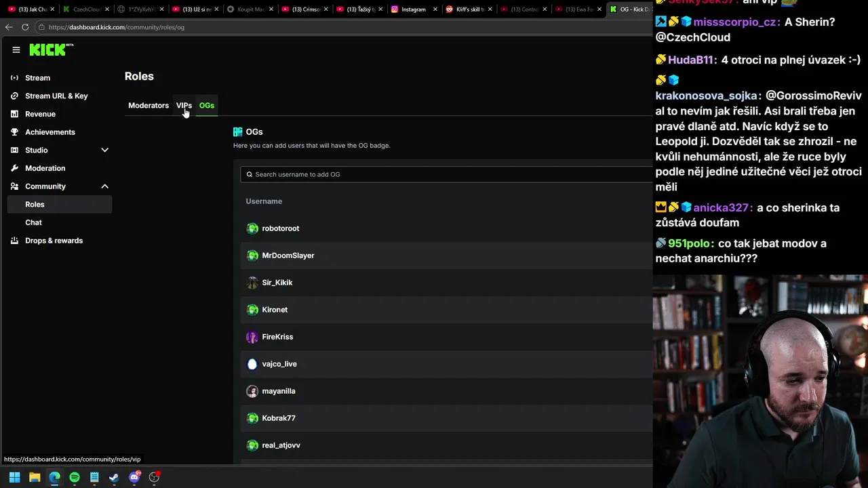Select the OGs tab
868x488 pixels.
click(x=207, y=105)
